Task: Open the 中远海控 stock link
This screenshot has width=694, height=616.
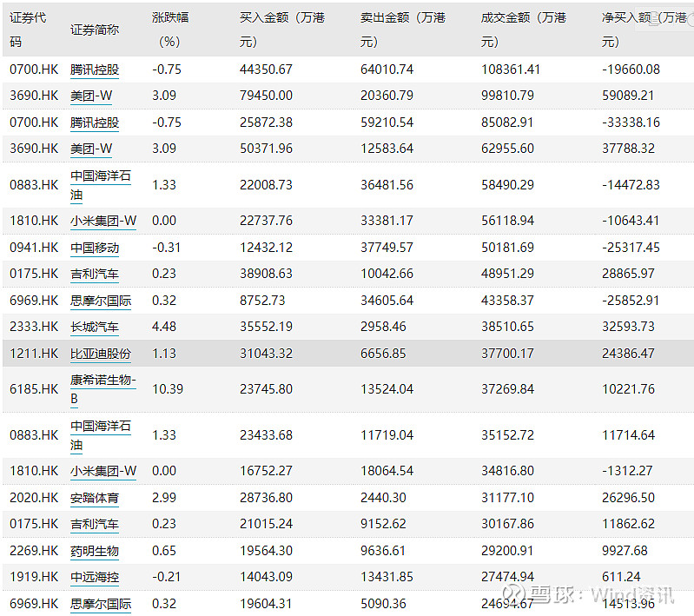Action: point(95,577)
